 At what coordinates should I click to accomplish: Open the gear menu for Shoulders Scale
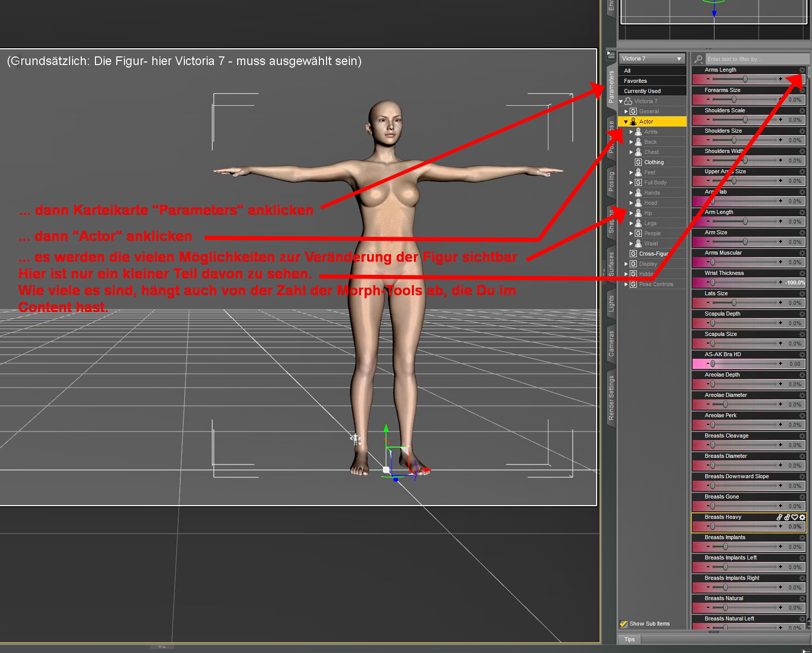tap(802, 111)
